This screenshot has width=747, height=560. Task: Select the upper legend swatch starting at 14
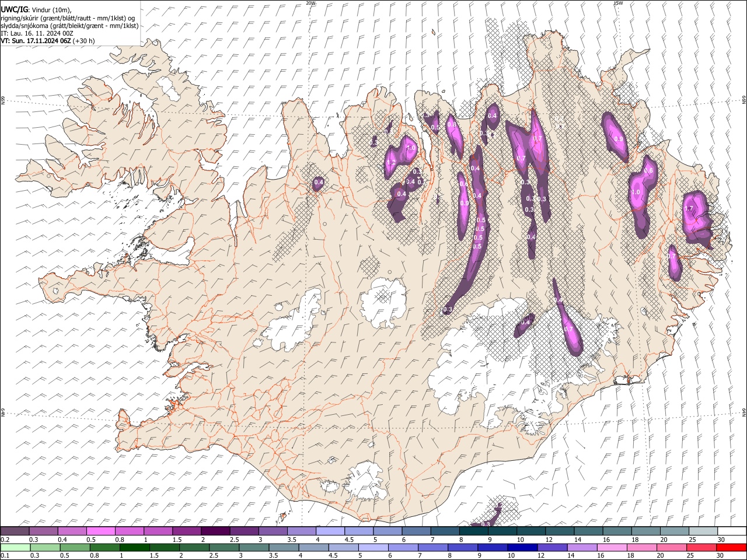coord(588,531)
